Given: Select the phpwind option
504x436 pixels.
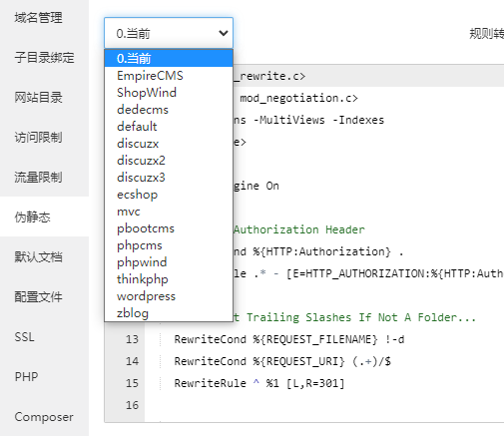Looking at the screenshot, I should click(x=169, y=262).
